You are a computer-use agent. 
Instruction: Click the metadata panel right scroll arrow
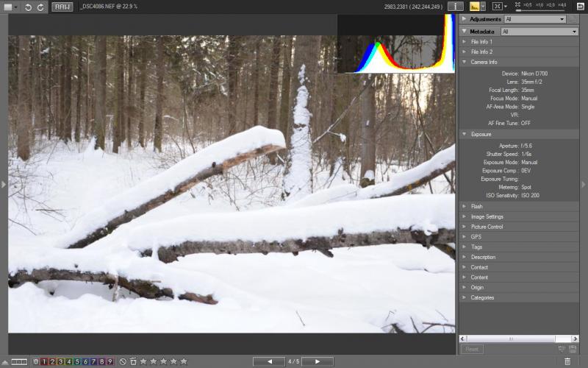click(575, 339)
